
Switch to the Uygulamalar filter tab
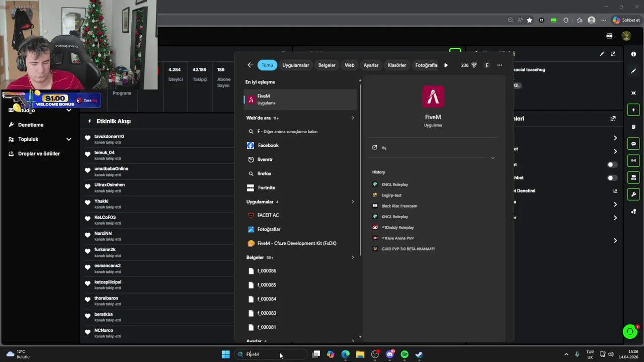[296, 65]
